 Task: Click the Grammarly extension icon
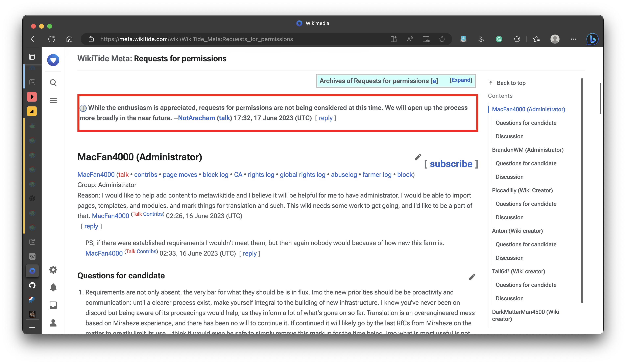tap(499, 39)
